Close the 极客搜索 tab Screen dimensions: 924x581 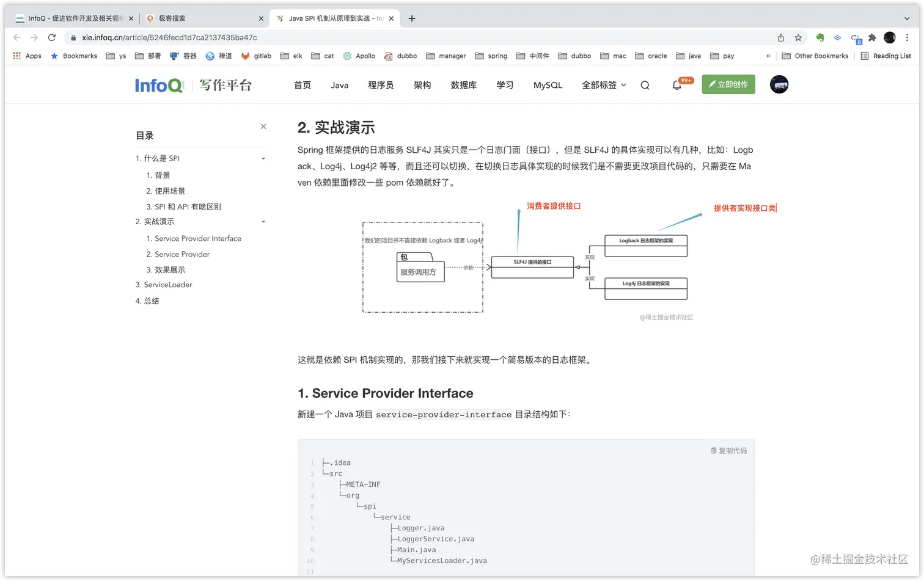point(261,18)
